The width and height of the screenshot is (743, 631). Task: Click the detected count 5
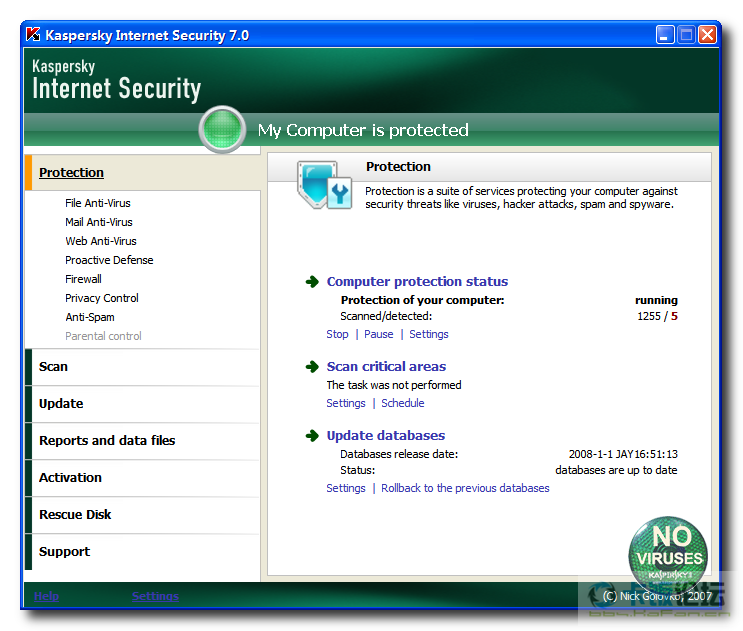[x=674, y=316]
